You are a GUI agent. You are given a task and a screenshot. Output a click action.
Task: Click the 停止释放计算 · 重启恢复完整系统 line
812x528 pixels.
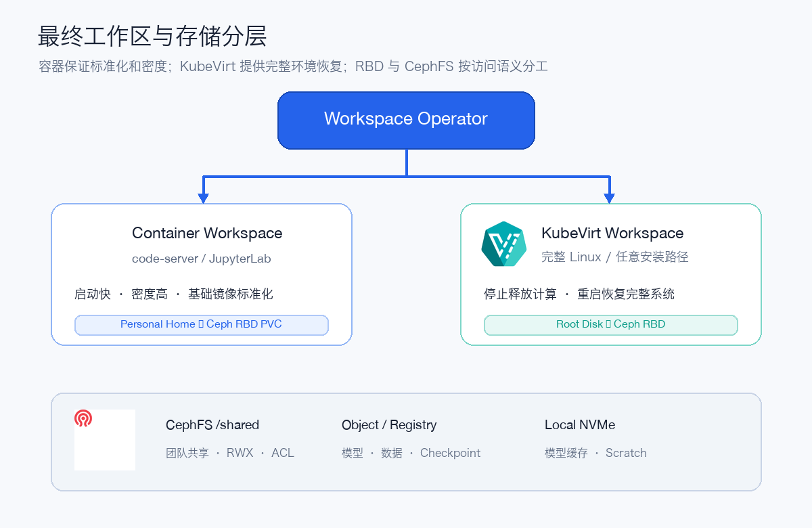coord(579,294)
